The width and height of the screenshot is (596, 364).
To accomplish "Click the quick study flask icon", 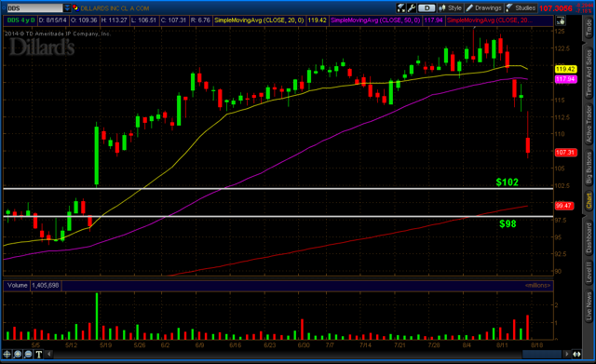I will point(400,8).
